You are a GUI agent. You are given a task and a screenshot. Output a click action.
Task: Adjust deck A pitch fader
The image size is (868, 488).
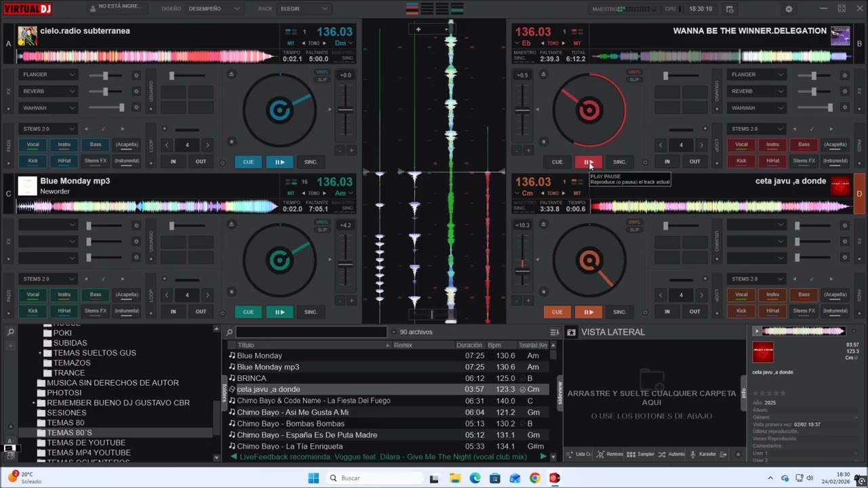[346, 110]
